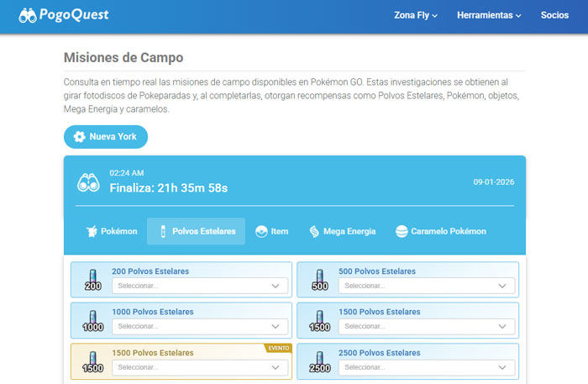The height and width of the screenshot is (384, 588).
Task: Click the binoculars icon beside the countdown timer
Action: click(x=88, y=182)
